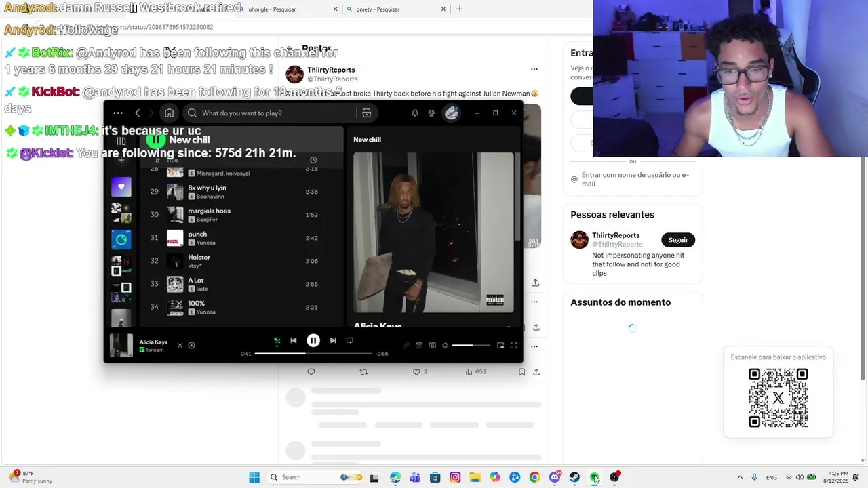Viewport: 868px width, 488px height.
Task: Click the now-playing bar cover thumbnail
Action: (121, 345)
